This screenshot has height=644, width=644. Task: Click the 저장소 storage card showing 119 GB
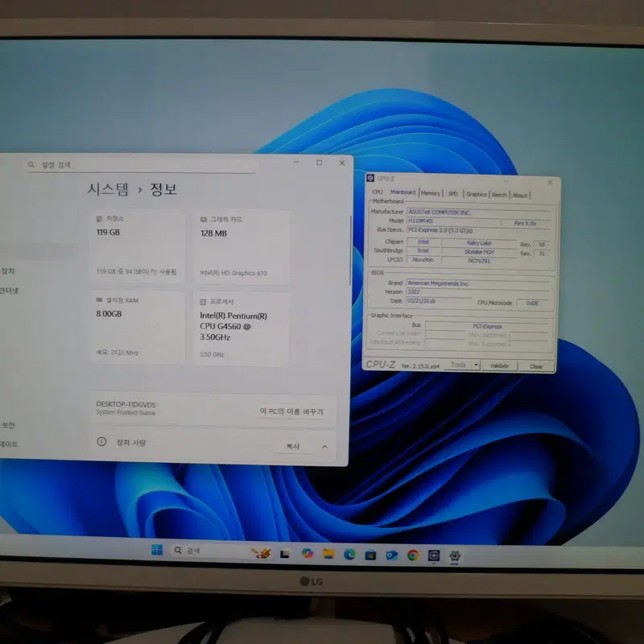pos(137,246)
